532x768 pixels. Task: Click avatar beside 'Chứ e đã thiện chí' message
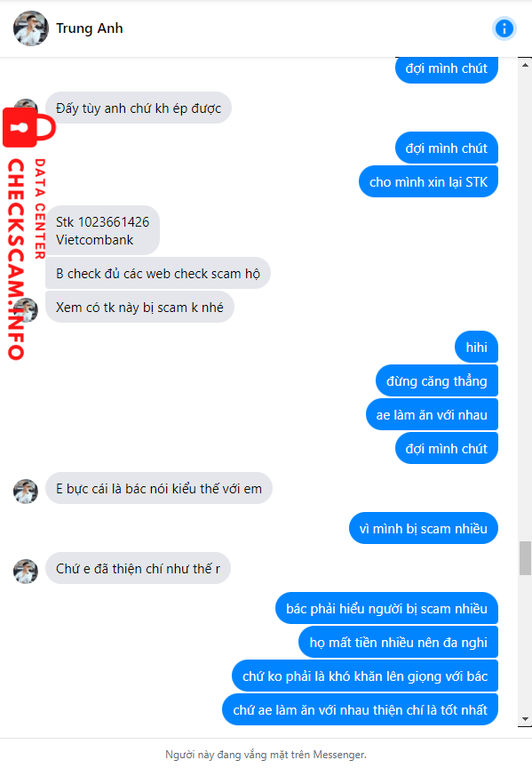(x=26, y=571)
